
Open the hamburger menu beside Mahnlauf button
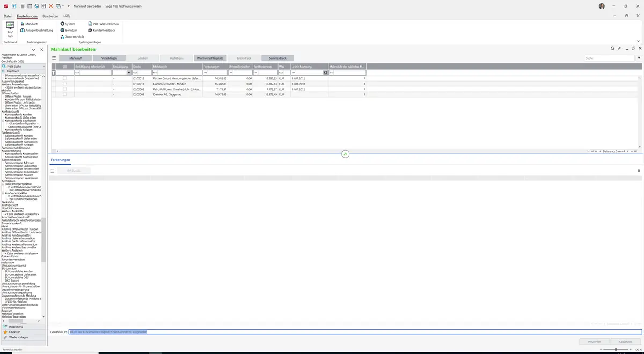tap(54, 58)
